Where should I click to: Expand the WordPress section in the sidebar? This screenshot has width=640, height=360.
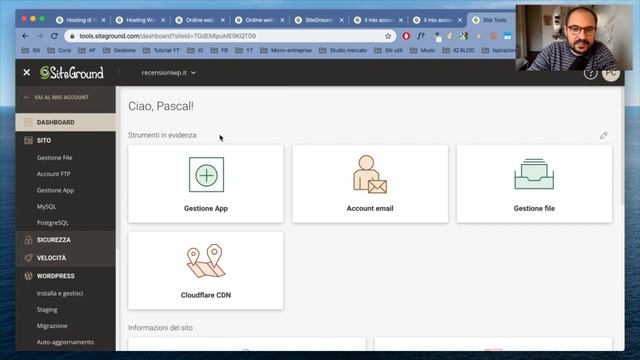point(65,276)
